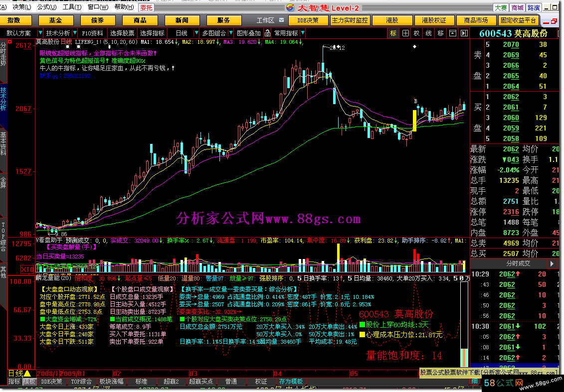Open the 基金 funds section
Image resolution: width=564 pixels, height=392 pixels.
tap(56, 20)
